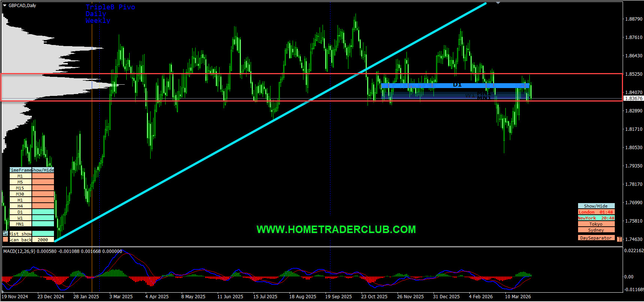This screenshot has width=644, height=302.
Task: Click the orange square left of Scan back
Action: point(5,239)
